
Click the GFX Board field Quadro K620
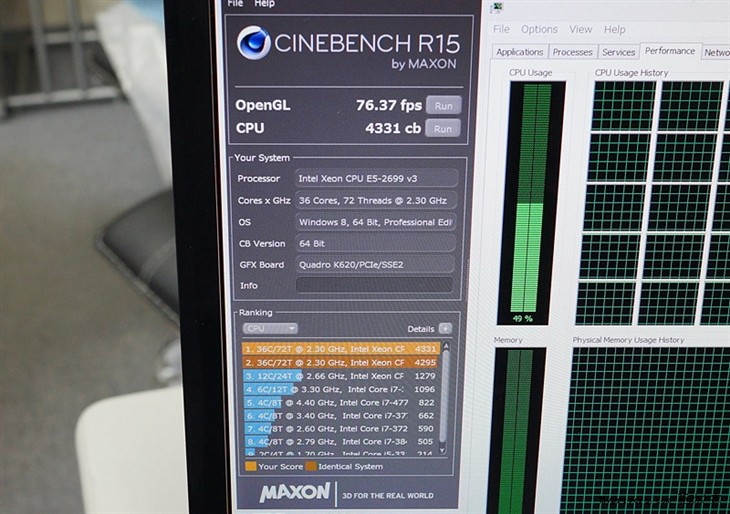coord(375,264)
